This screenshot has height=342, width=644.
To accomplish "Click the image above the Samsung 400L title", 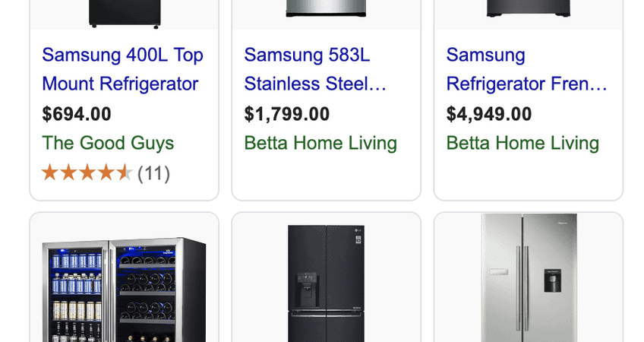I will coord(124,13).
